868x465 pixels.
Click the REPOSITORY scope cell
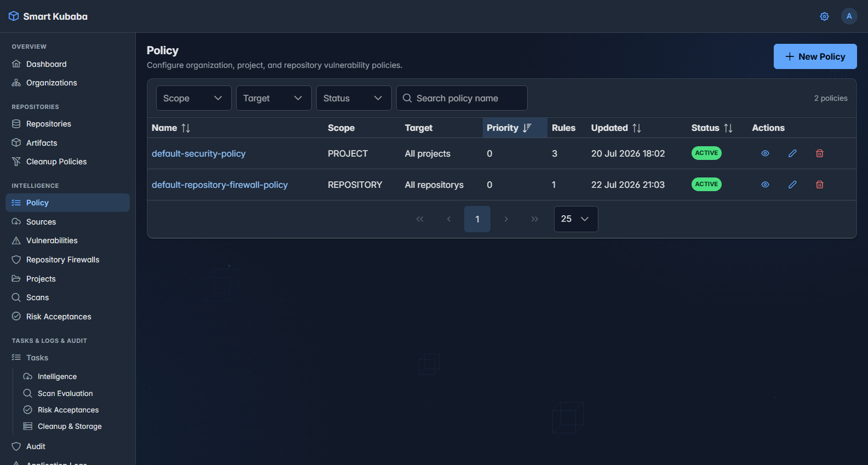[355, 185]
